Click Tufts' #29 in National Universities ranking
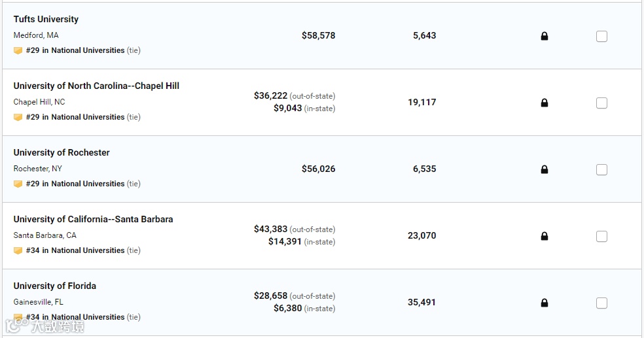 tap(75, 50)
